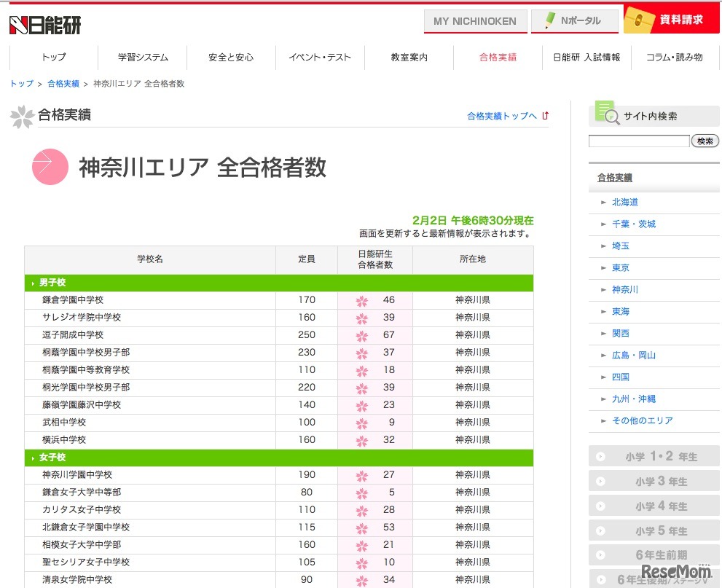Click the pink arrow circle beside 神奈川エリア heading
The width and height of the screenshot is (722, 588).
coord(50,166)
